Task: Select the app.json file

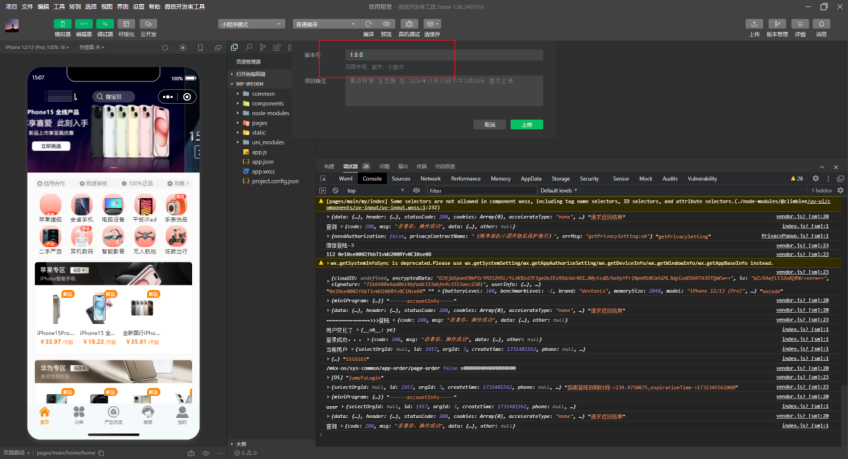Action: click(262, 162)
